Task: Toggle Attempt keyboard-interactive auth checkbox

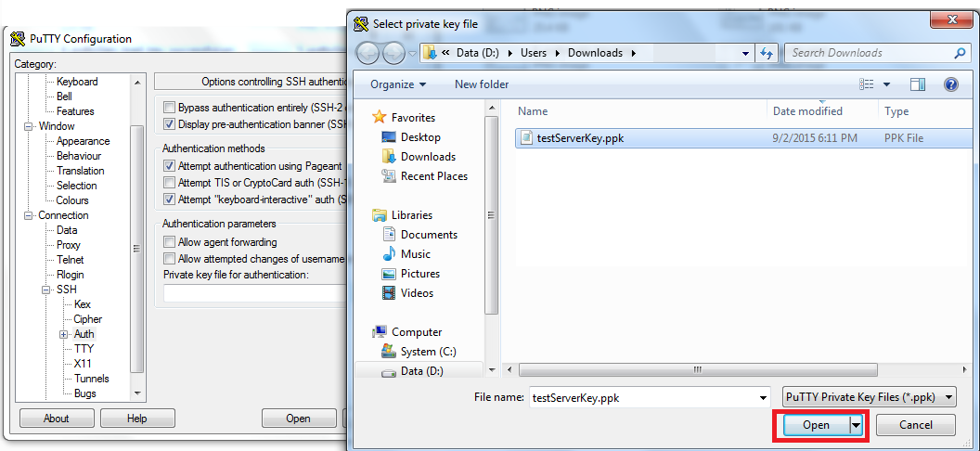Action: 169,200
